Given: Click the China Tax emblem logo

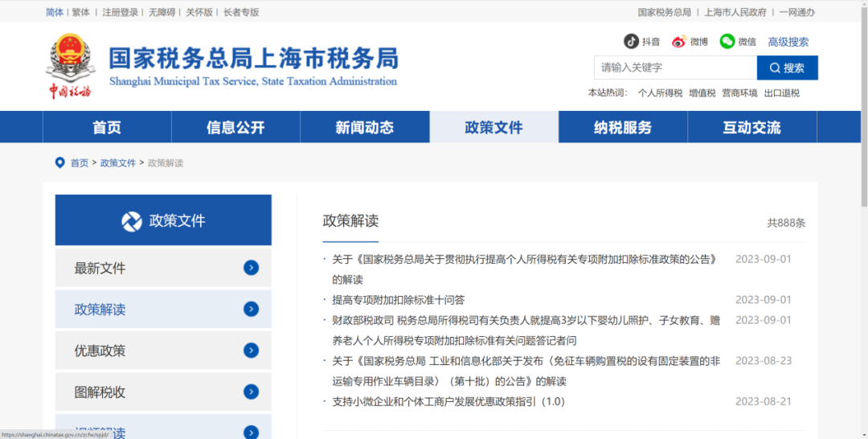Looking at the screenshot, I should (x=70, y=67).
